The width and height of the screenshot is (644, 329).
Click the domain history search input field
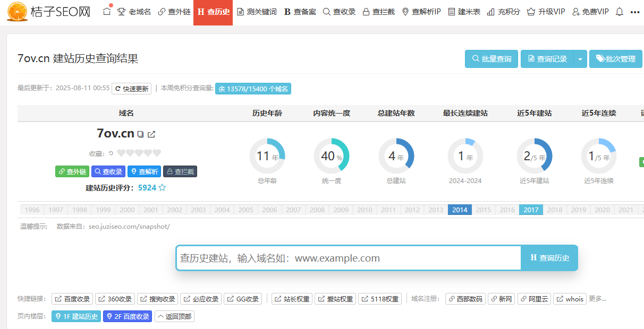click(x=348, y=258)
